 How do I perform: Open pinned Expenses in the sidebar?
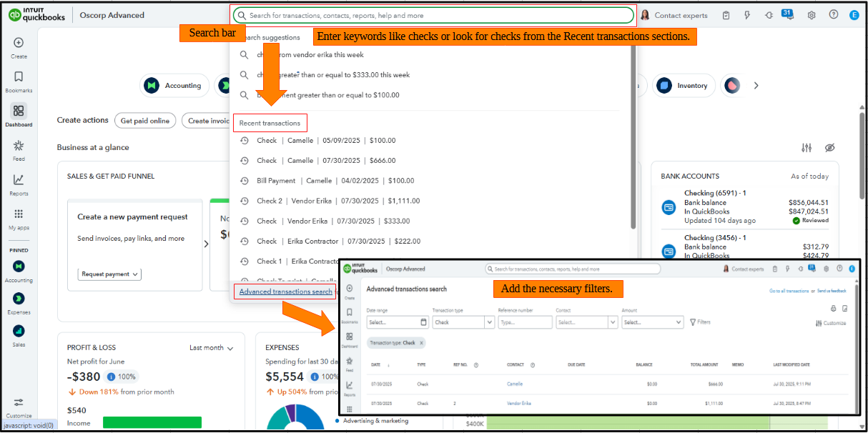[19, 303]
